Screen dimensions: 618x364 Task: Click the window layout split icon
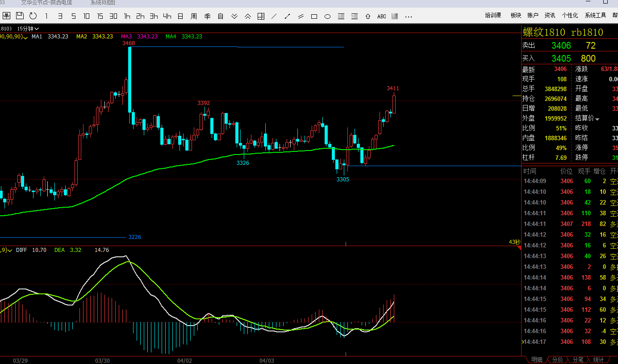(261, 17)
